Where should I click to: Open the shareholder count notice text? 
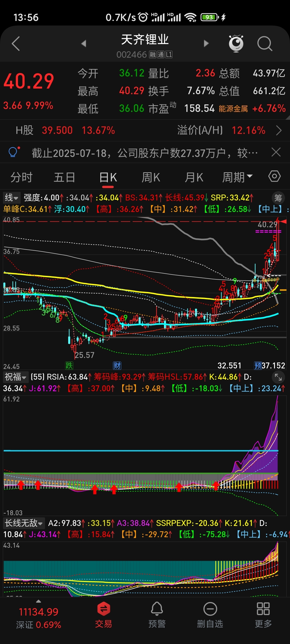tap(145, 153)
